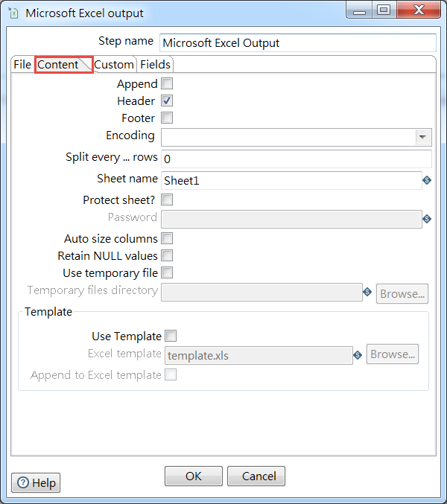Click the Sheet name text field

pyautogui.click(x=291, y=180)
